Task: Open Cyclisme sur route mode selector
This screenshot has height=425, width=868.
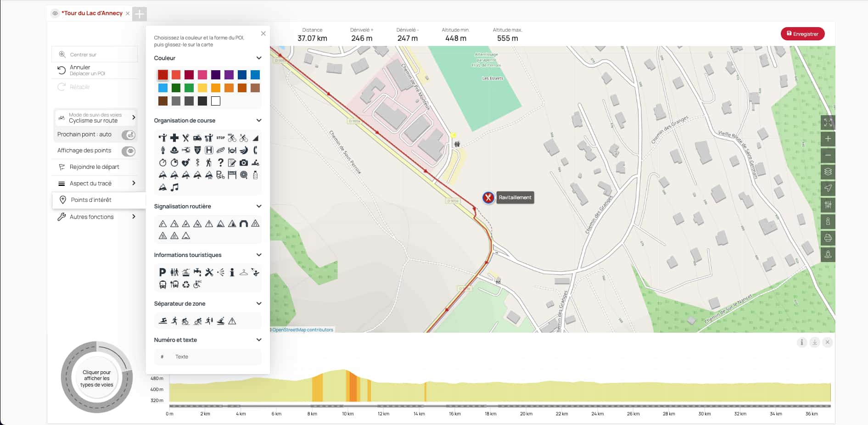Action: pyautogui.click(x=96, y=117)
